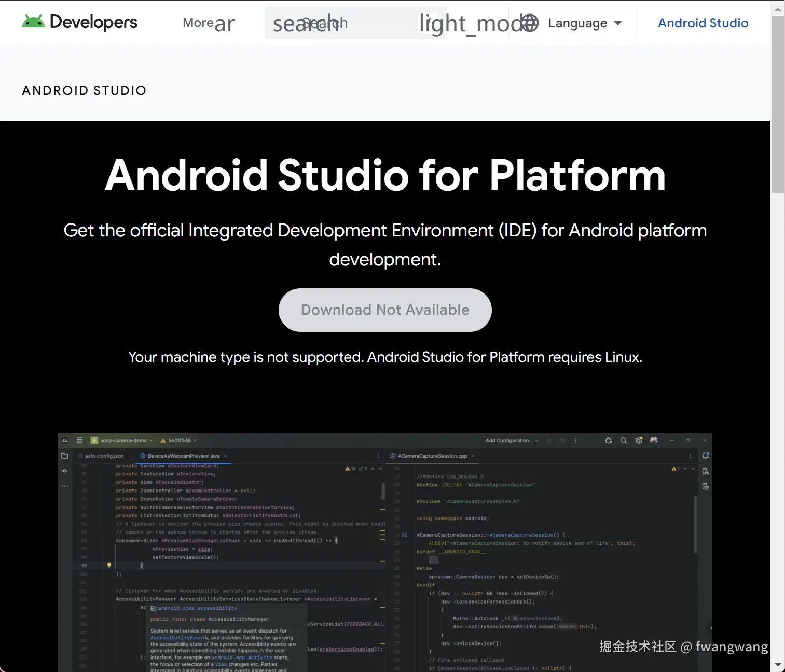Close the ACameraCaptureSession.cpp tab
Image resolution: width=785 pixels, height=672 pixels.
[473, 456]
